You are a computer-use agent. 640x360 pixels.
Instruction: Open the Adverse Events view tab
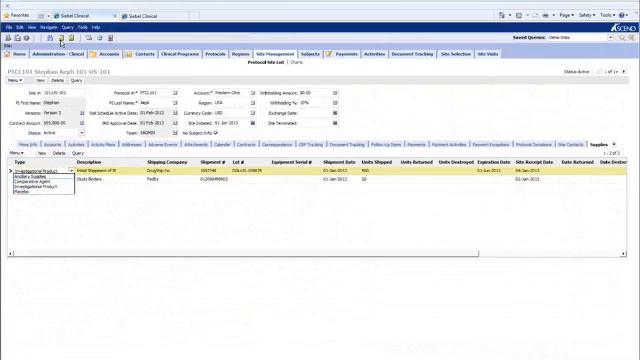coord(162,144)
